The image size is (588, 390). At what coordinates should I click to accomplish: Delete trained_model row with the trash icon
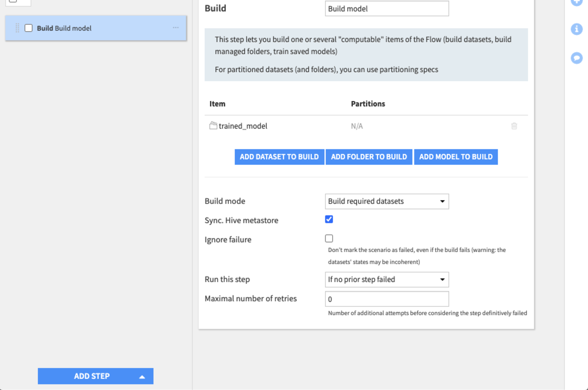(x=514, y=126)
